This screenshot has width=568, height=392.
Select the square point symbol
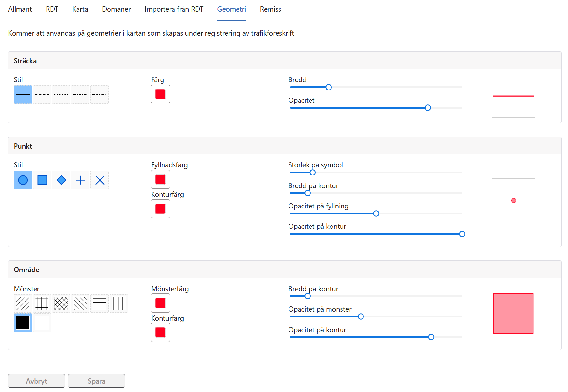[42, 180]
